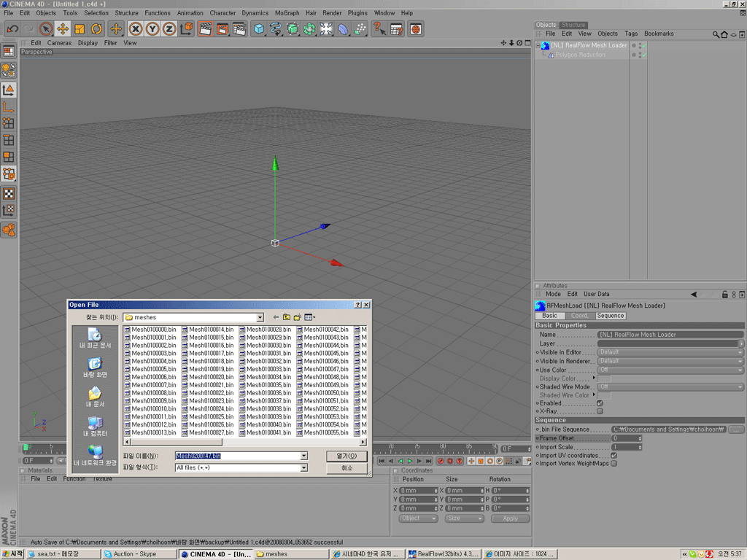Select the Points mode icon in left palette
The width and height of the screenshot is (747, 560).
pos(9,123)
